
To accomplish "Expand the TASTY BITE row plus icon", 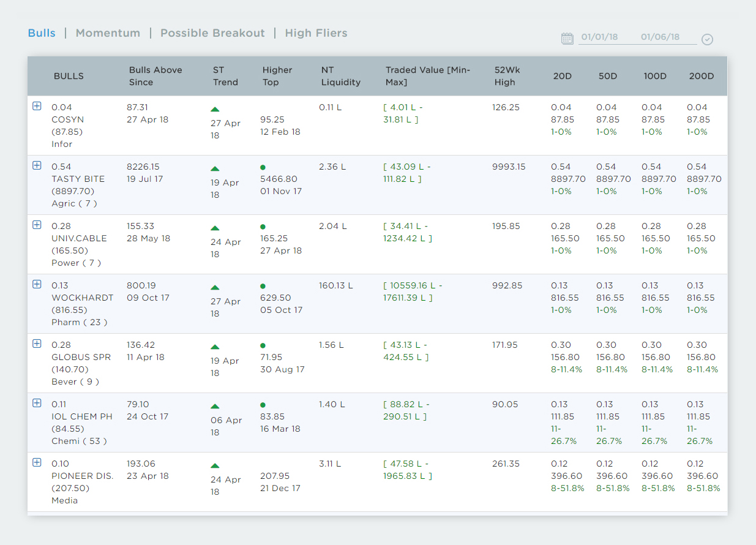I will [x=37, y=165].
